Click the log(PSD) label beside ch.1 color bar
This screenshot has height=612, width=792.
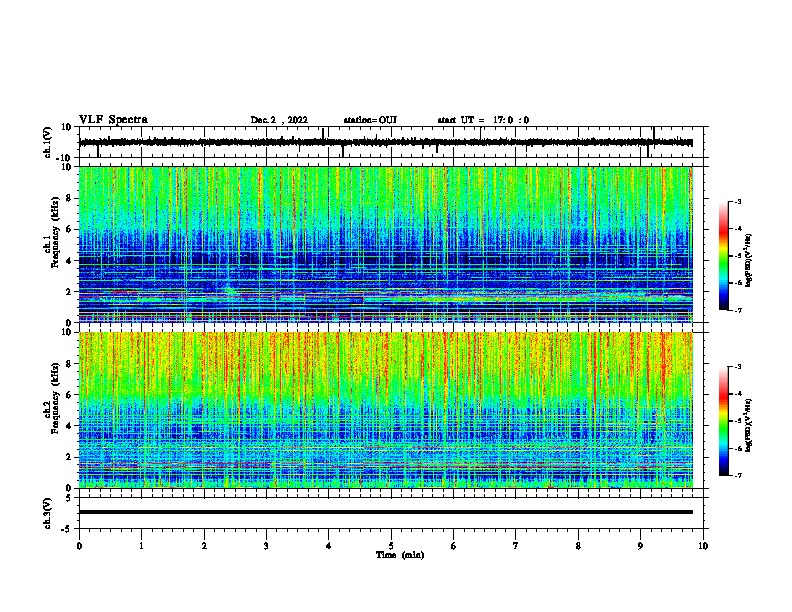coord(749,261)
